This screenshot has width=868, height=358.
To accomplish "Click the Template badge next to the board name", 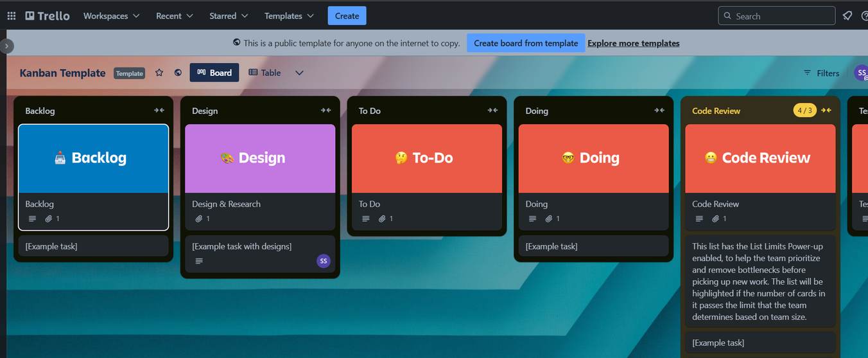I will (x=129, y=73).
